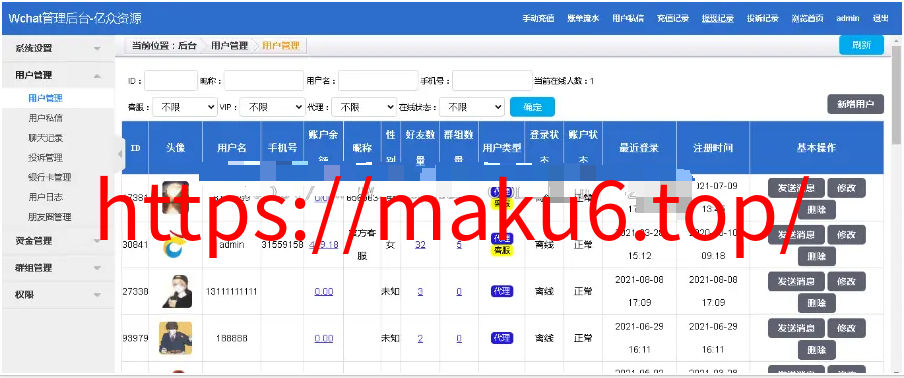Collapse the sidebar with the arrow handle
Image resolution: width=904 pixels, height=378 pixels.
point(119,154)
